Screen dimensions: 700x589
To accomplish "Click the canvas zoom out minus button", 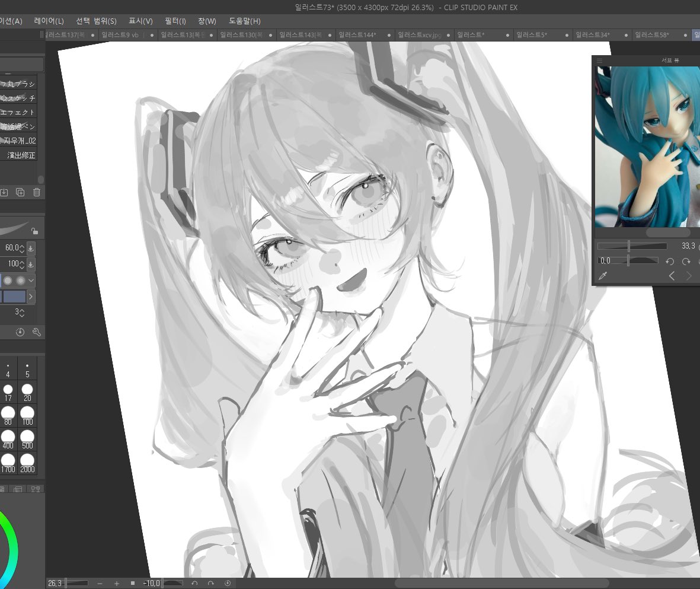I will click(100, 583).
